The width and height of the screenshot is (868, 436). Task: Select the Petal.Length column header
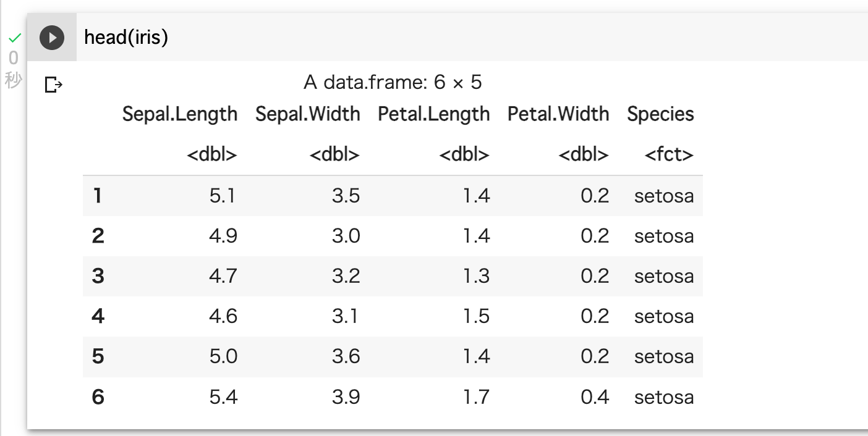(434, 114)
